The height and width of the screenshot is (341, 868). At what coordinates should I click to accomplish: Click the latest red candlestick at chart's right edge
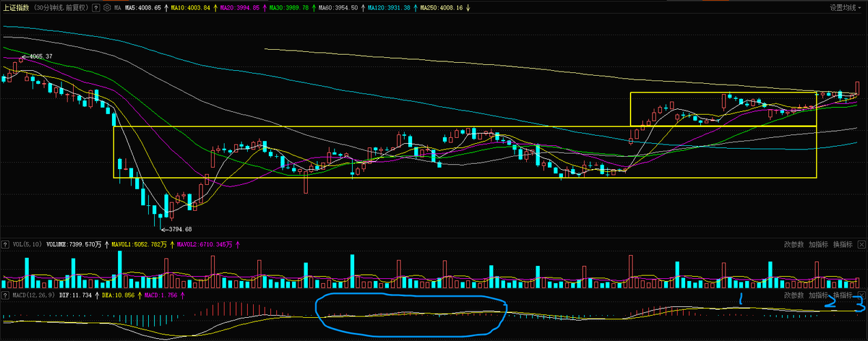coord(857,88)
